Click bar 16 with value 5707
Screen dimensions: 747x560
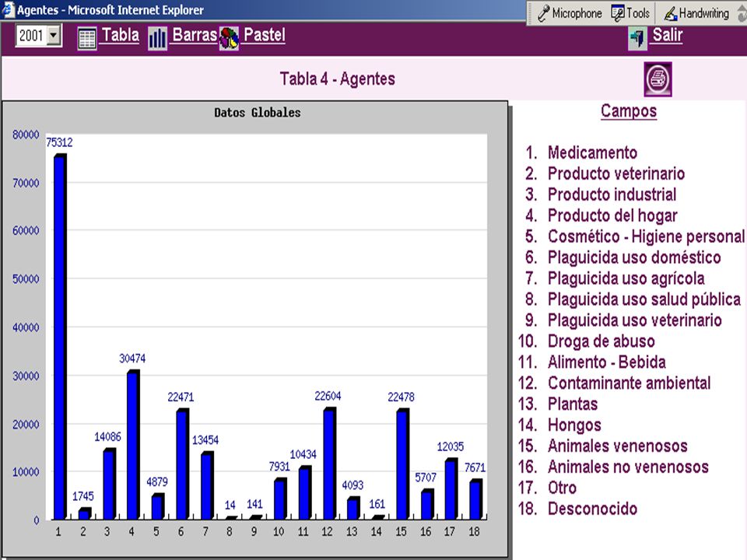click(x=427, y=504)
